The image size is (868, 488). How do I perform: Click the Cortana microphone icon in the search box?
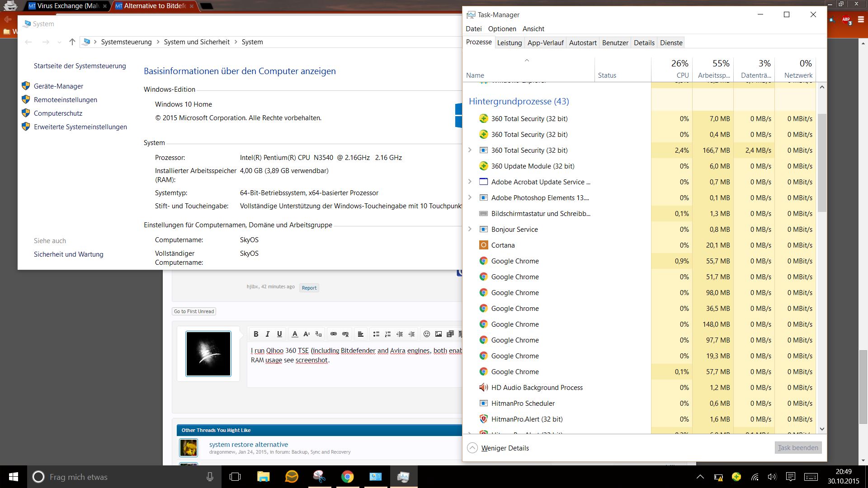pos(210,477)
